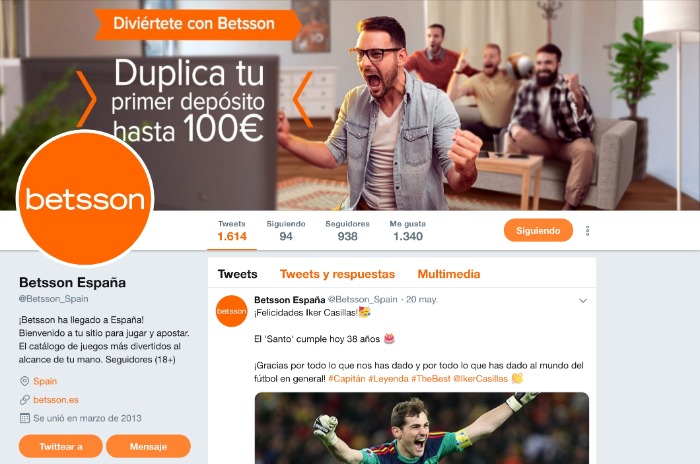Click the calendar icon next to join date
The image size is (700, 464).
coord(25,418)
